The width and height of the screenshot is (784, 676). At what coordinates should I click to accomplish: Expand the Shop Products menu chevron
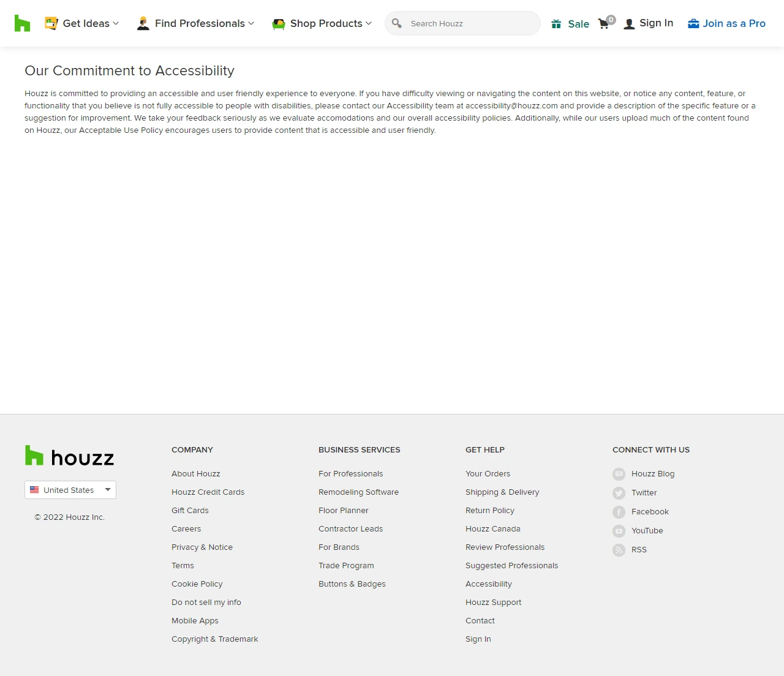tap(369, 23)
